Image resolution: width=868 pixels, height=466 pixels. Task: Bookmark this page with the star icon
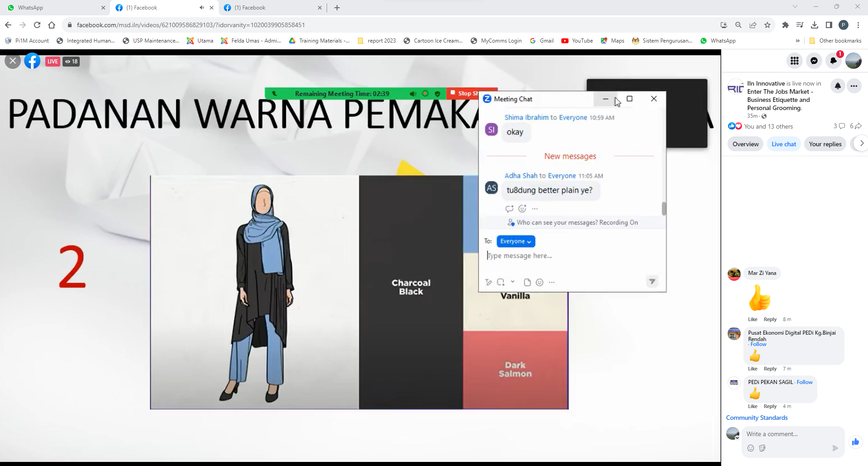pos(767,25)
